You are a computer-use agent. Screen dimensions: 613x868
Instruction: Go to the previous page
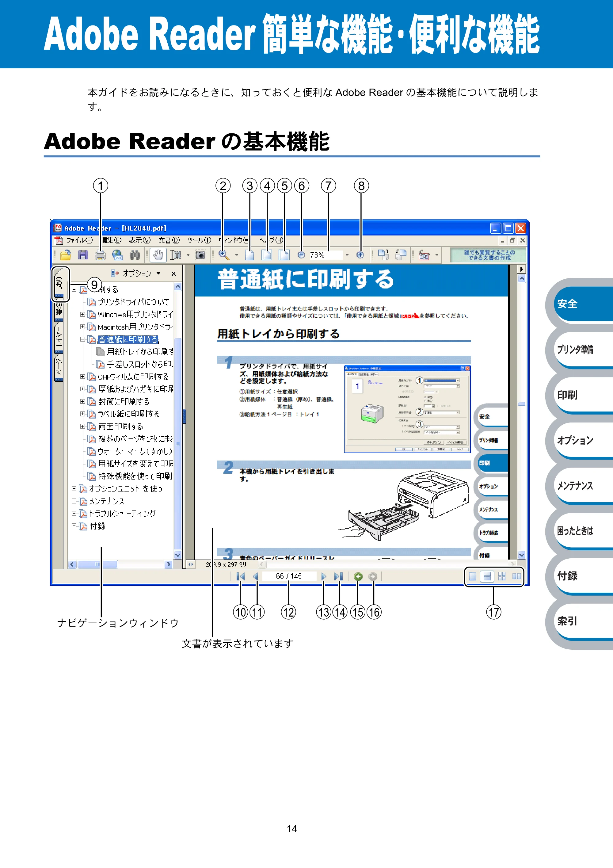(x=256, y=576)
